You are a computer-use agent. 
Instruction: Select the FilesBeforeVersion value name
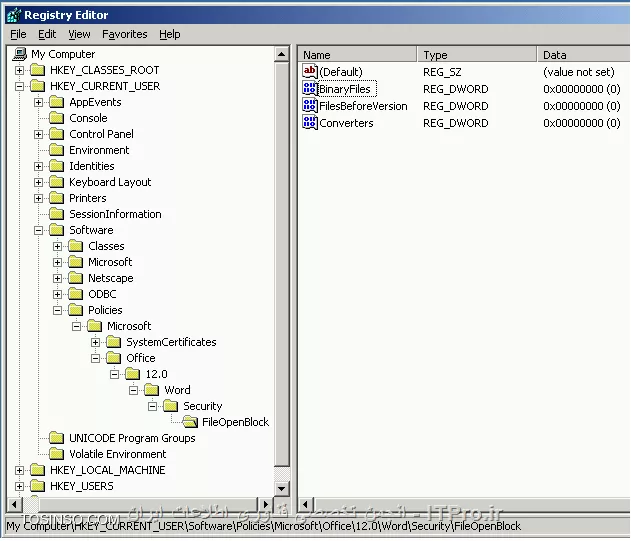coord(363,106)
